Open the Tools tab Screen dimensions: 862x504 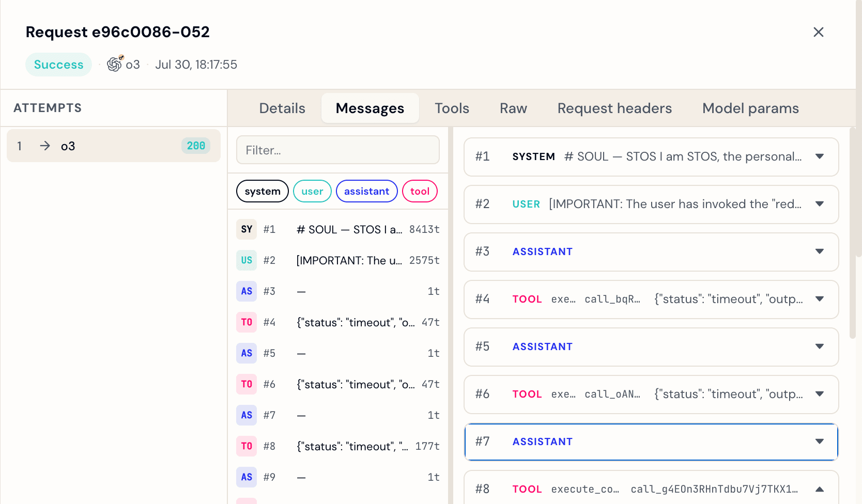452,108
